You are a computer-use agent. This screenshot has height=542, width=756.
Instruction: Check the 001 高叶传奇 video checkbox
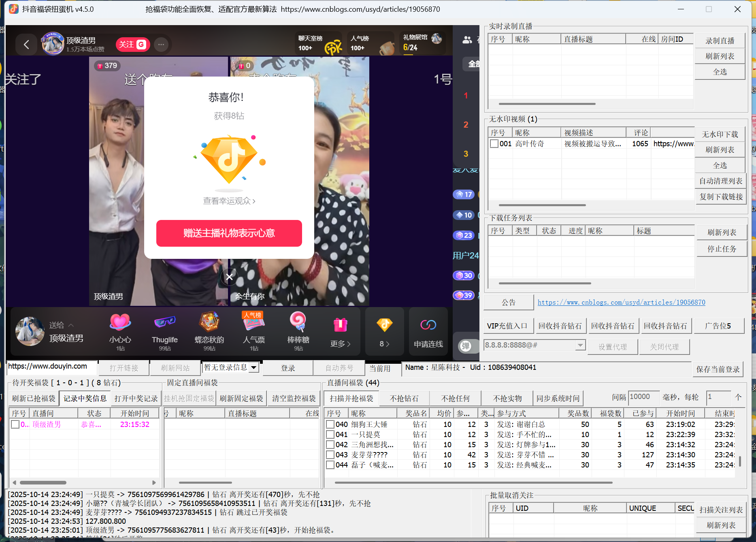tap(494, 143)
